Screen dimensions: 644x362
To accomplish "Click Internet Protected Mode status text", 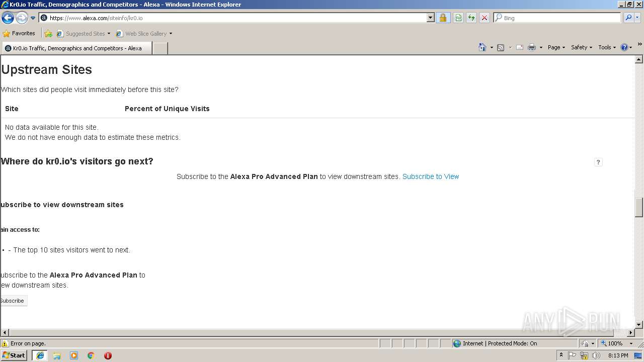I will pos(500,344).
